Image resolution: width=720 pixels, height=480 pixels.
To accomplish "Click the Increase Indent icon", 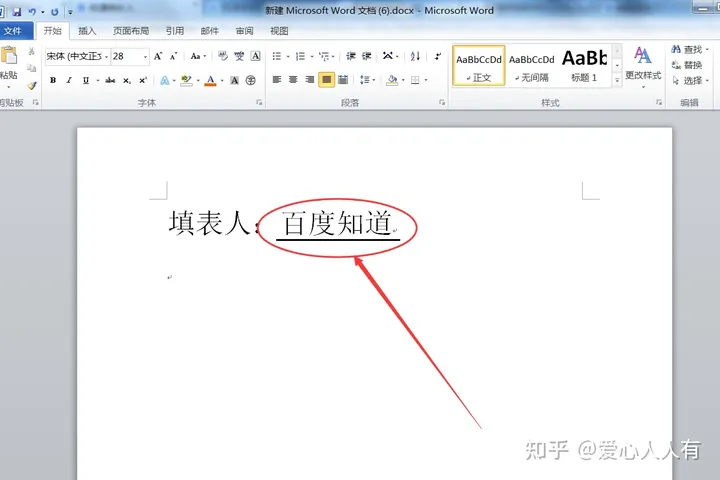I will (x=366, y=56).
